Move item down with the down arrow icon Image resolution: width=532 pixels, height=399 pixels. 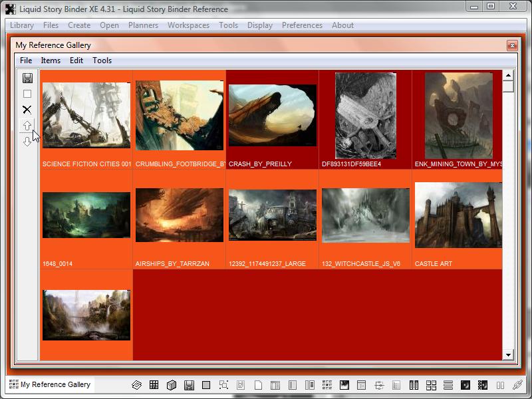27,141
